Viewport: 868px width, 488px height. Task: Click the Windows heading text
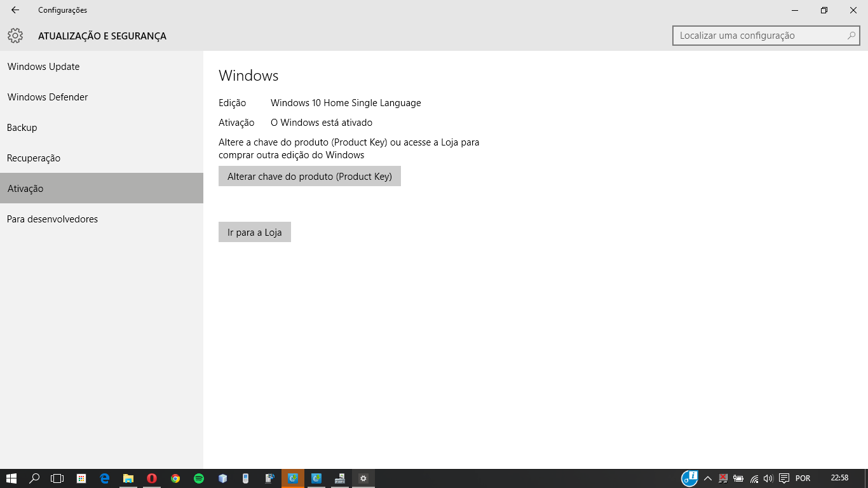click(248, 76)
